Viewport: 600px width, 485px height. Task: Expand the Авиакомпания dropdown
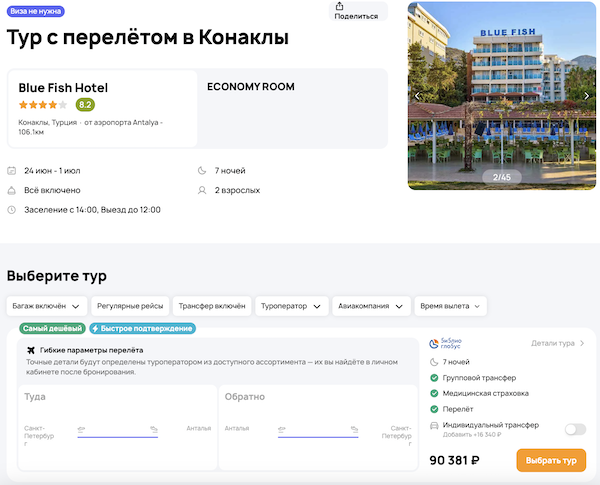click(x=372, y=306)
